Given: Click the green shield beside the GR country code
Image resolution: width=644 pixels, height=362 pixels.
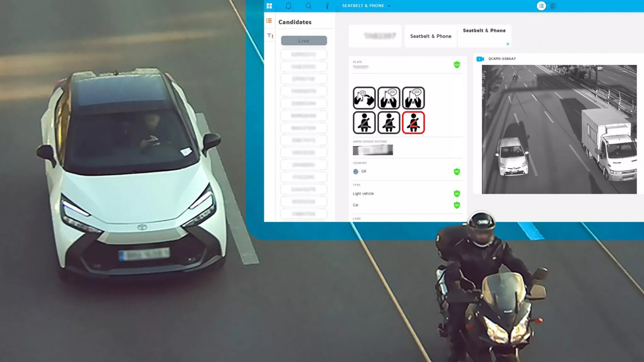Looking at the screenshot, I should [x=457, y=171].
